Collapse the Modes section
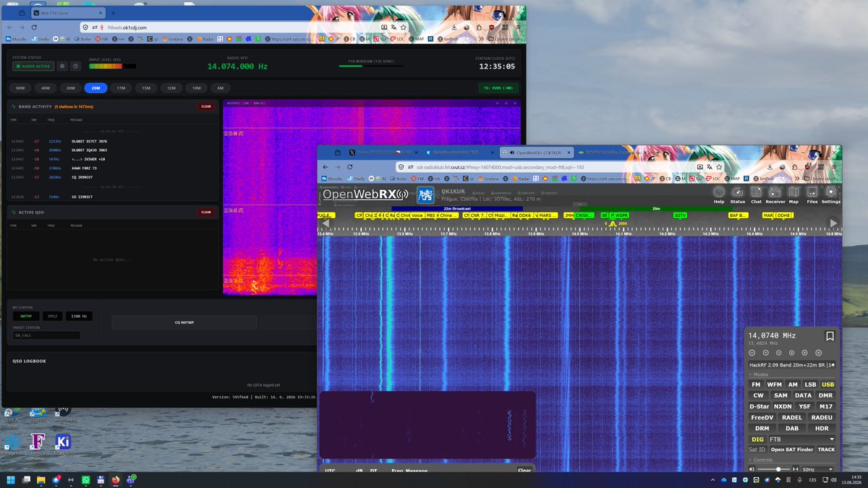This screenshot has height=488, width=868. [x=759, y=374]
